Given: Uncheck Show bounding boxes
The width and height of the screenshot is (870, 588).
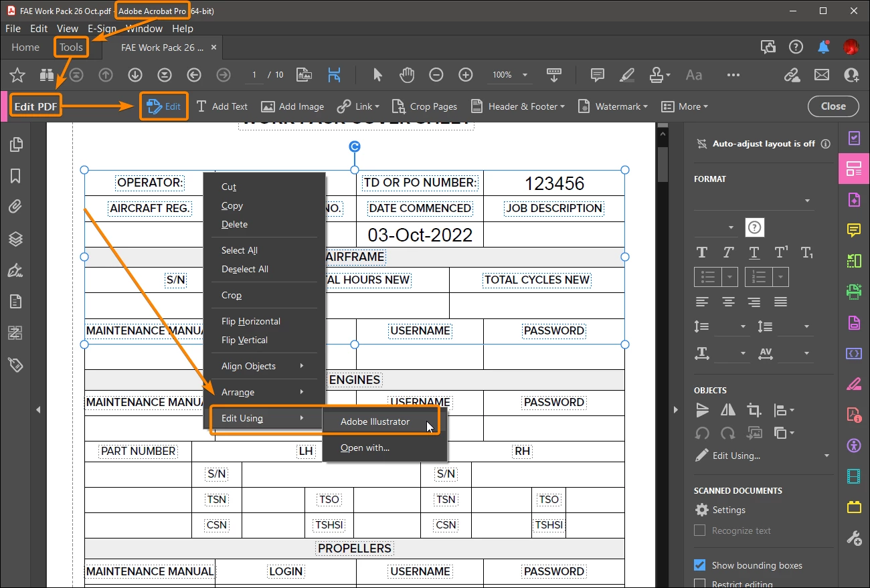Looking at the screenshot, I should [x=700, y=565].
